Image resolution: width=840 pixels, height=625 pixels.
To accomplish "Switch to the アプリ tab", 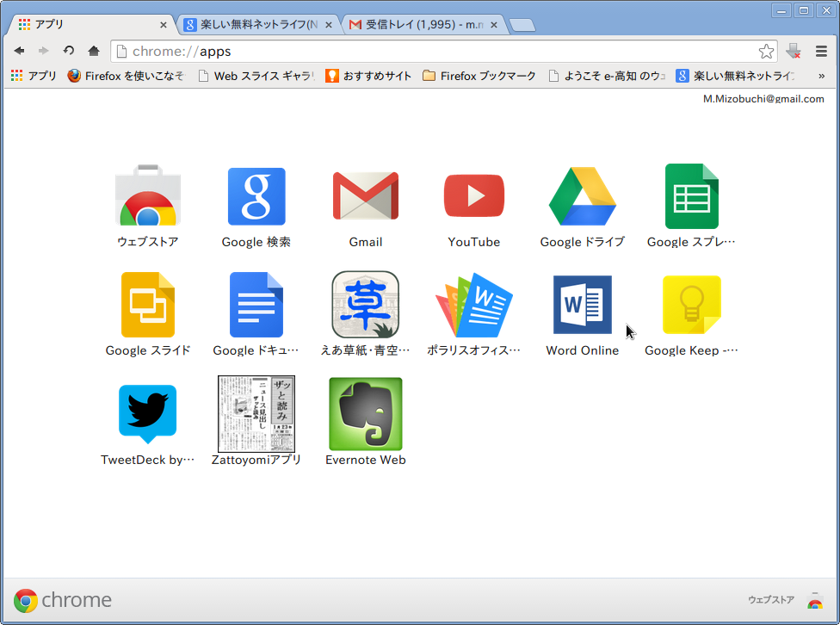I will [x=91, y=25].
